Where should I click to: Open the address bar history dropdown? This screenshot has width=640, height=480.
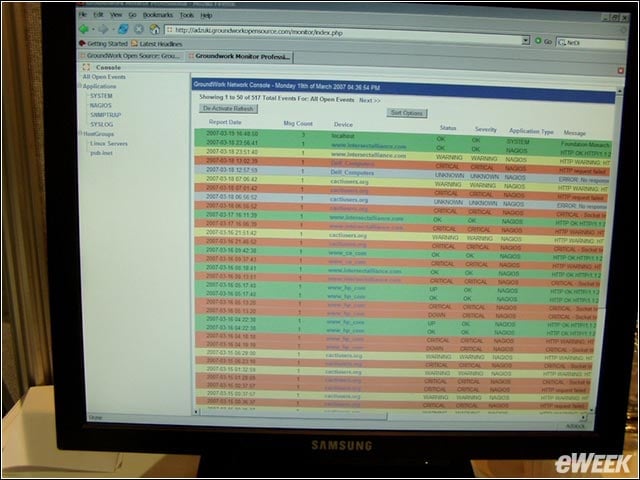[x=526, y=40]
